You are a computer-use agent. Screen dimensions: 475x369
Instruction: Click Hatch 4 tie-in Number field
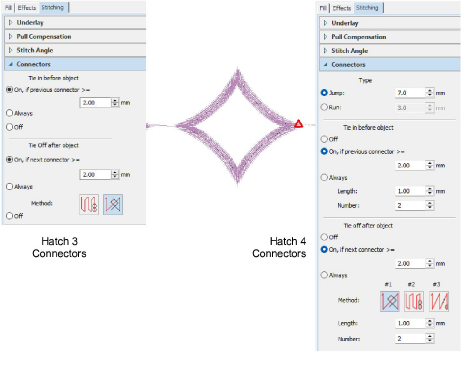pyautogui.click(x=411, y=205)
